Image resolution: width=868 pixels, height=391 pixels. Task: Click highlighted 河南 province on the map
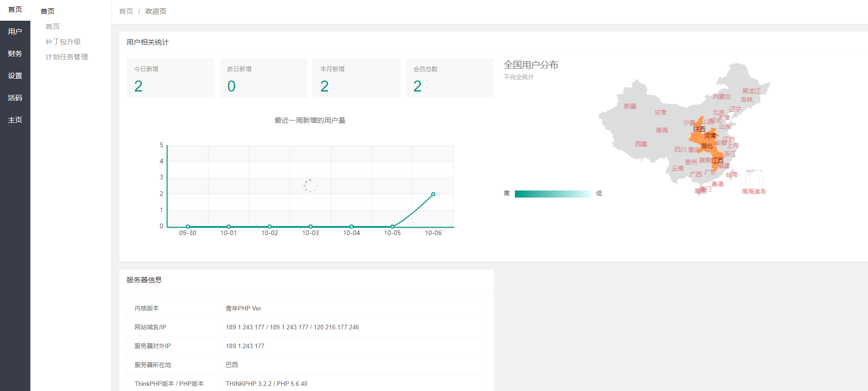[710, 136]
